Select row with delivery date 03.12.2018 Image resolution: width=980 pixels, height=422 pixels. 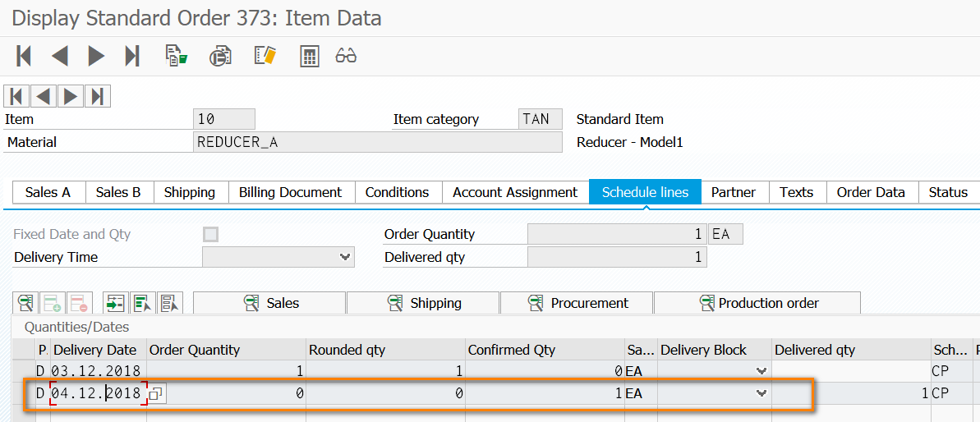tap(19, 371)
